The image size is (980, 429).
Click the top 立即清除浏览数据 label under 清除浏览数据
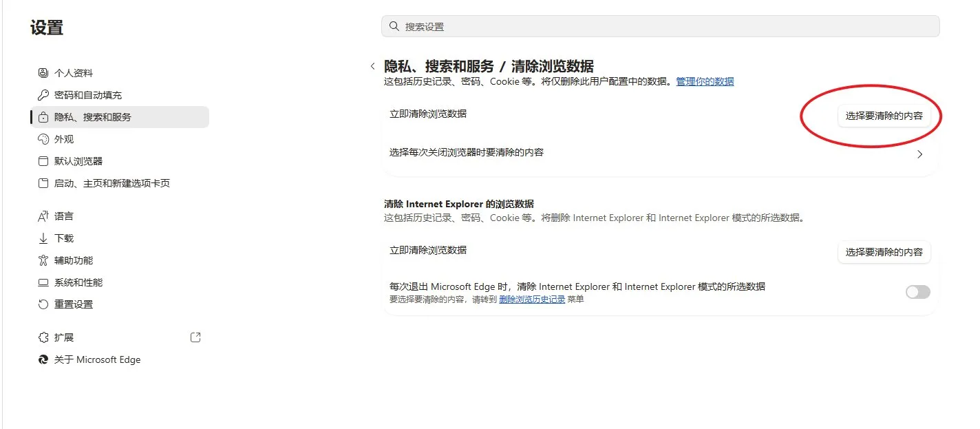[x=428, y=114]
